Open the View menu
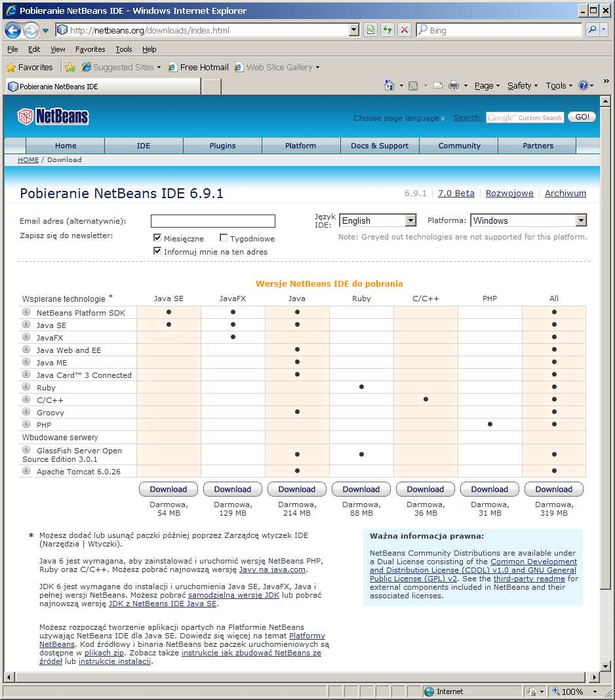This screenshot has height=700, width=615. click(x=58, y=49)
